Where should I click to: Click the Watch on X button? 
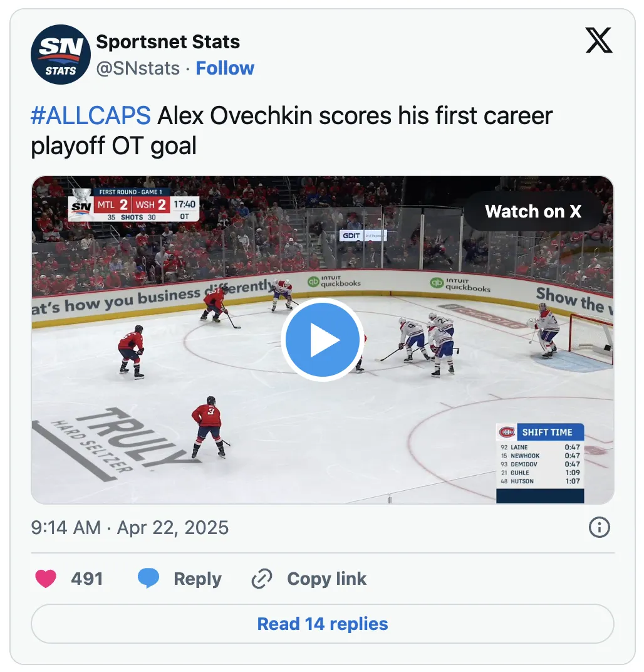(x=533, y=211)
